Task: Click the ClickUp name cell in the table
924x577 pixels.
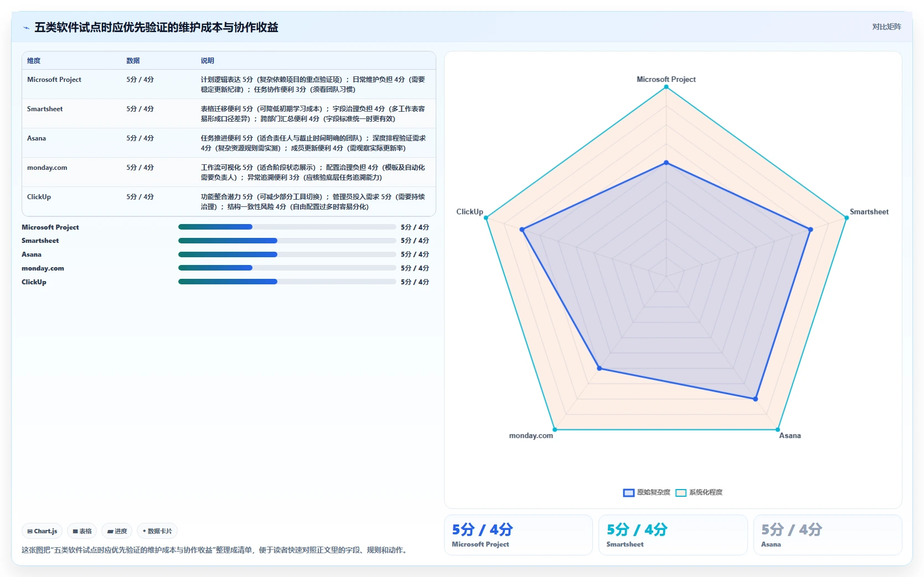Action: (x=39, y=197)
